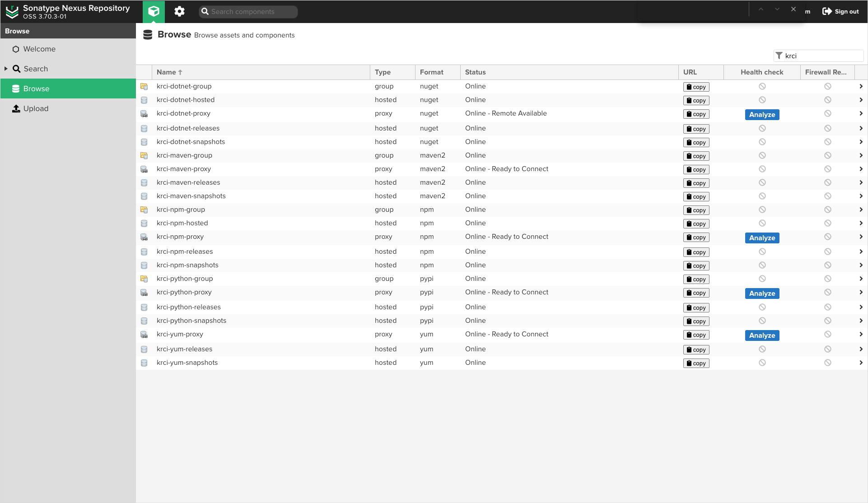
Task: Toggle the Firewall Report icon for krci-npm-releases
Action: point(828,251)
